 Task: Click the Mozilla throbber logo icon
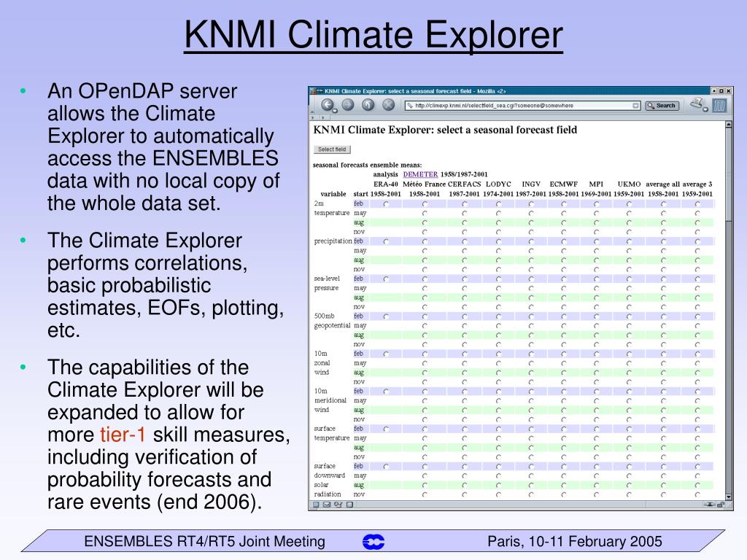tap(720, 106)
